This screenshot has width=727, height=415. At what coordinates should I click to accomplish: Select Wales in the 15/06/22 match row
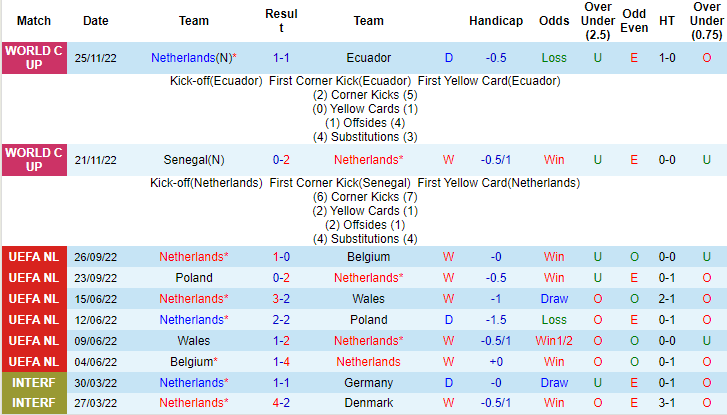(x=368, y=299)
